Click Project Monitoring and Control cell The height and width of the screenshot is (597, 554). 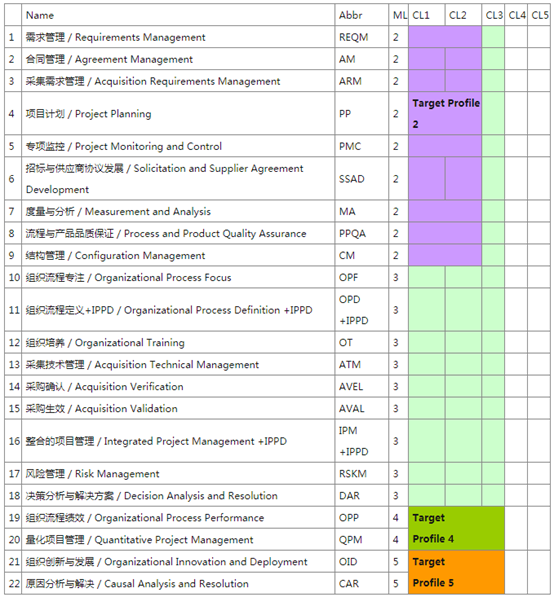coord(178,146)
